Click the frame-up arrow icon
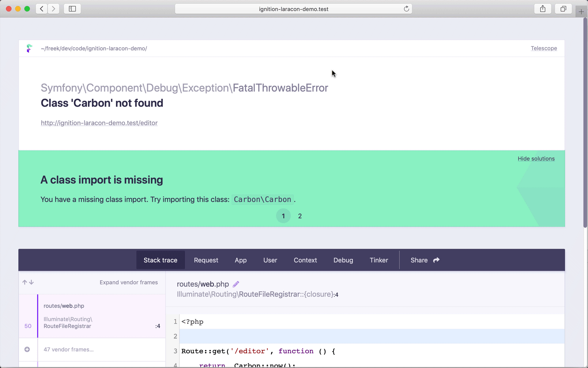The width and height of the screenshot is (588, 368). (25, 282)
